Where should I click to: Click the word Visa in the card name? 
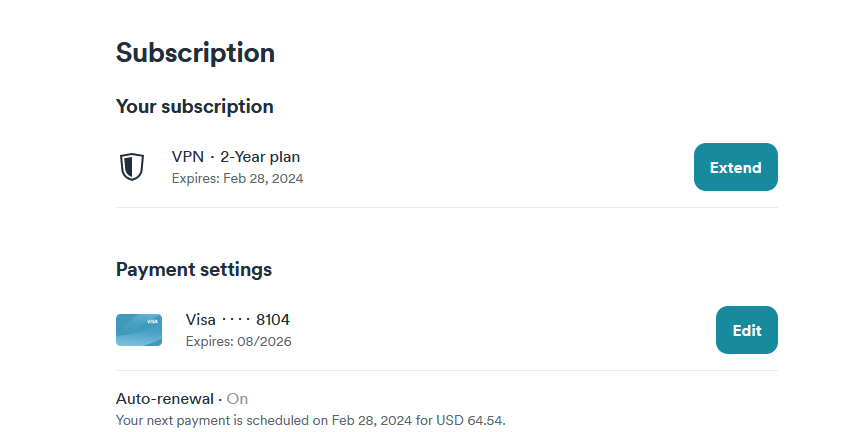pos(201,320)
